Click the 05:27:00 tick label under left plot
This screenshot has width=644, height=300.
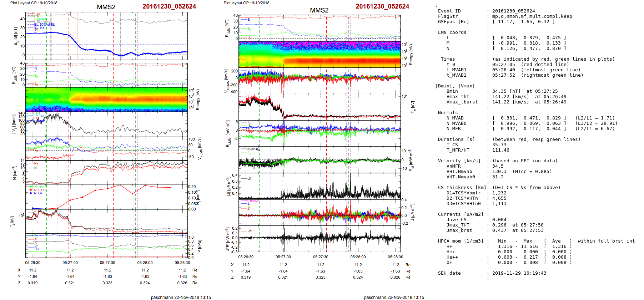pos(70,263)
